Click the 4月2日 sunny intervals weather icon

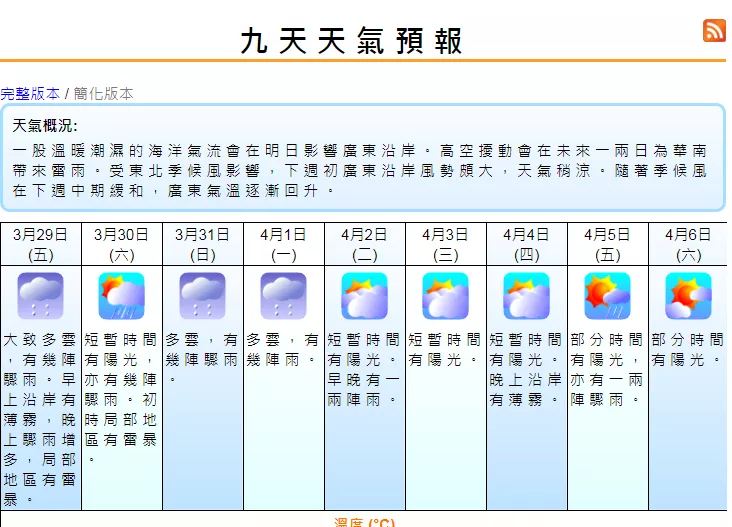(365, 296)
